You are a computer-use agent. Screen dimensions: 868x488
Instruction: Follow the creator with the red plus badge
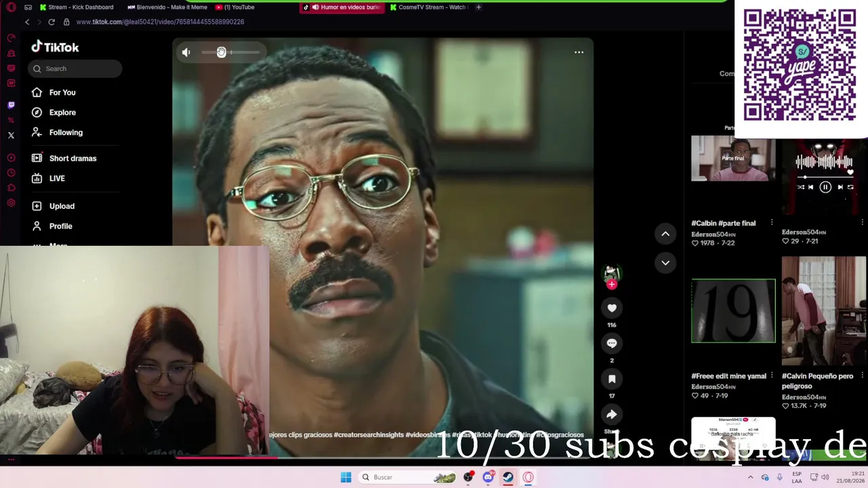point(612,285)
